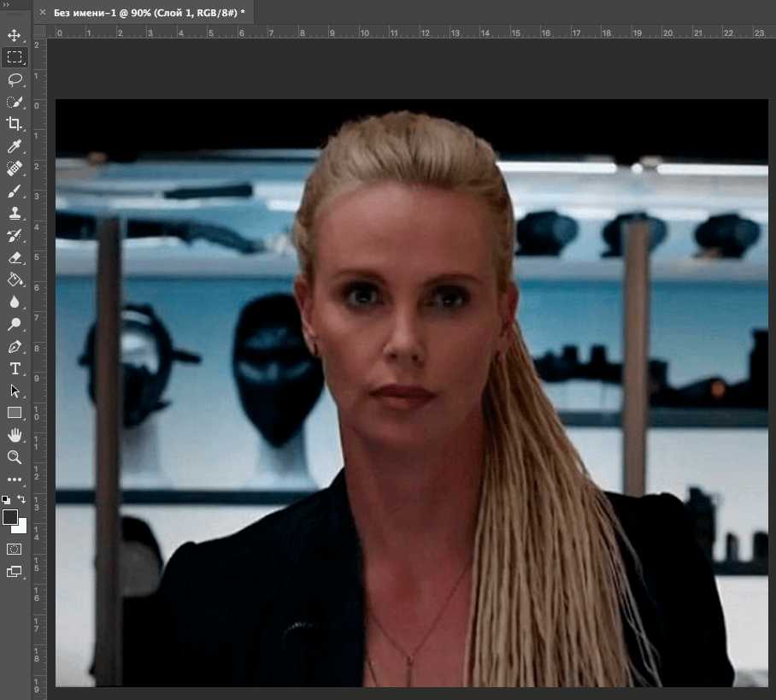776x700 pixels.
Task: Open the foreground color picker
Action: click(10, 517)
